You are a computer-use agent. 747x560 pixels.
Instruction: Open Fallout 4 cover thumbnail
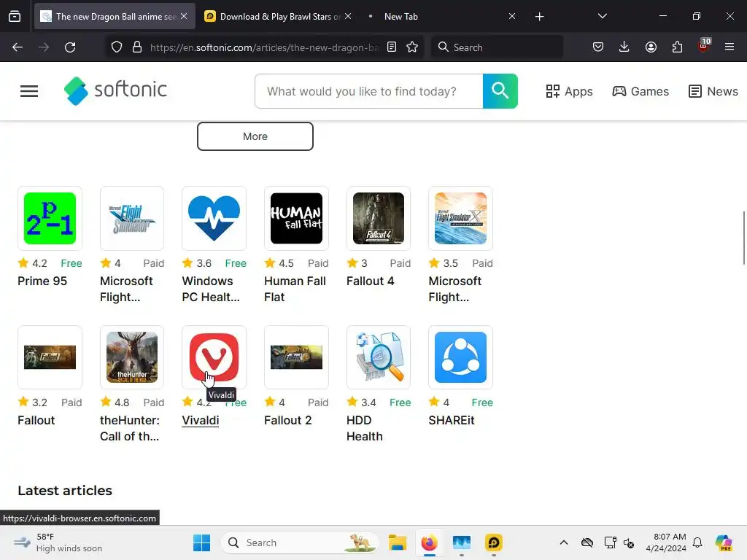379,218
